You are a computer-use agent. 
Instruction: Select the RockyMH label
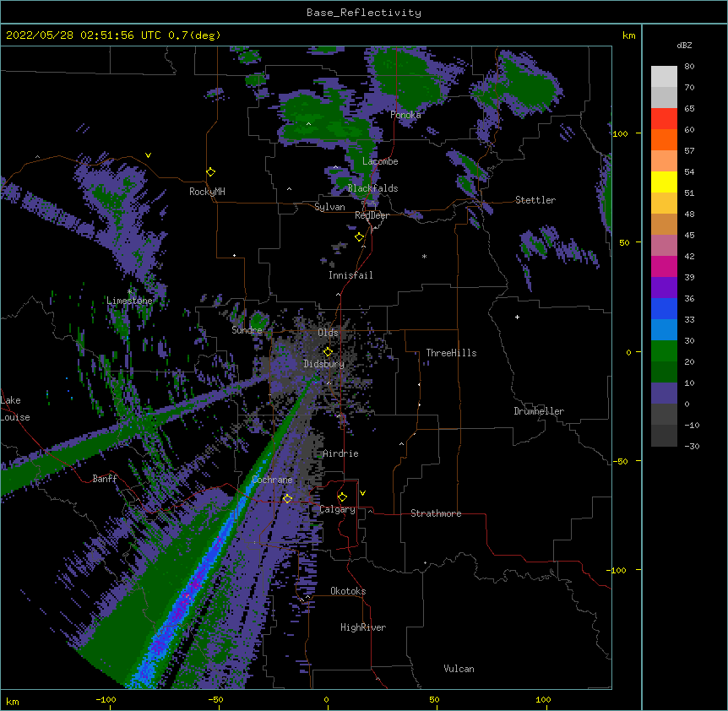coord(207,192)
